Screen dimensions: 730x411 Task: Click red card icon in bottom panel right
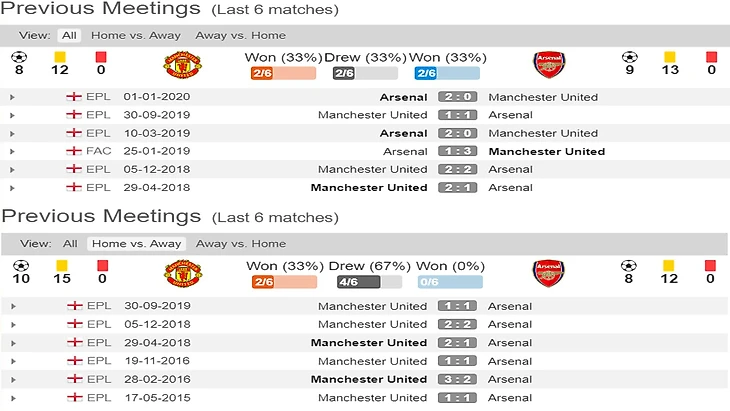(x=711, y=265)
